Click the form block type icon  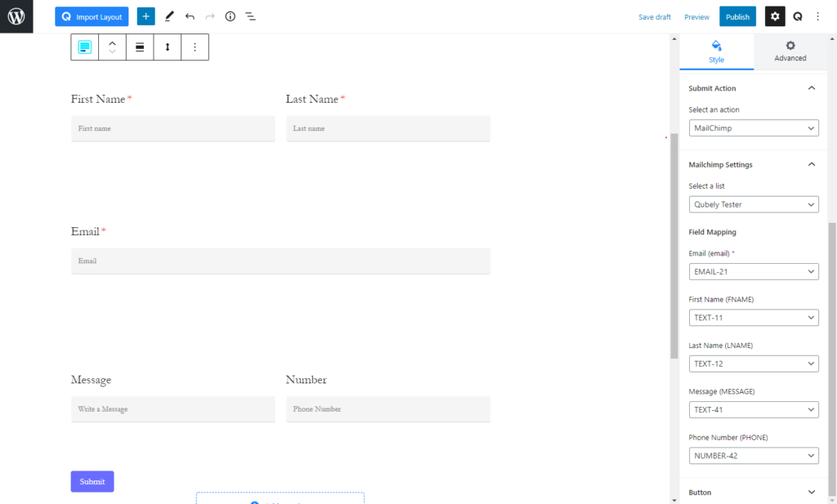coord(85,47)
